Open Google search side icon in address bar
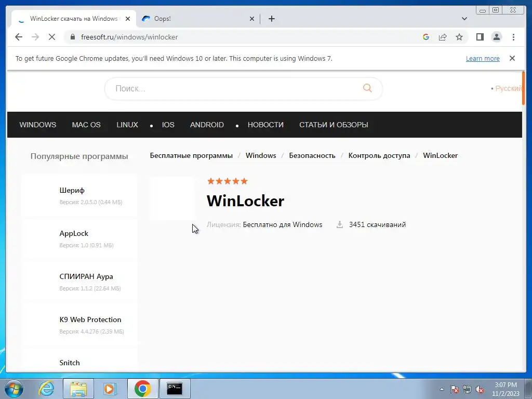 (426, 37)
